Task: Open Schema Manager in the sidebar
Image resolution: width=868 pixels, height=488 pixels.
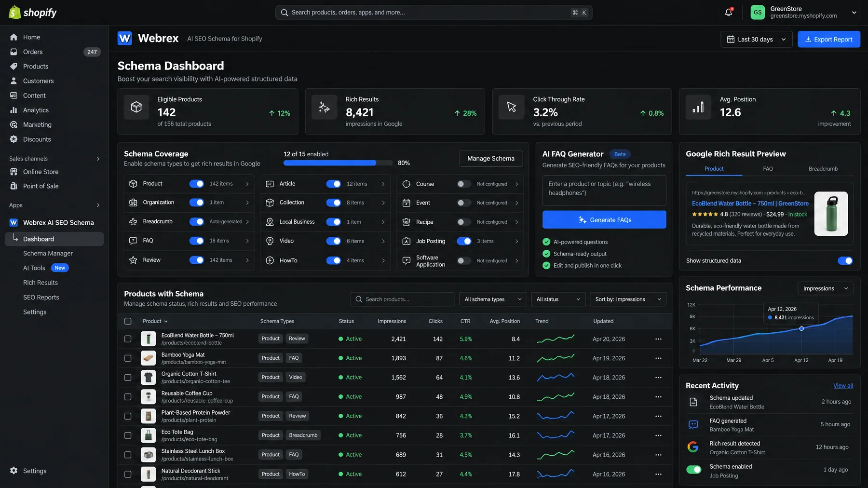Action: tap(48, 253)
